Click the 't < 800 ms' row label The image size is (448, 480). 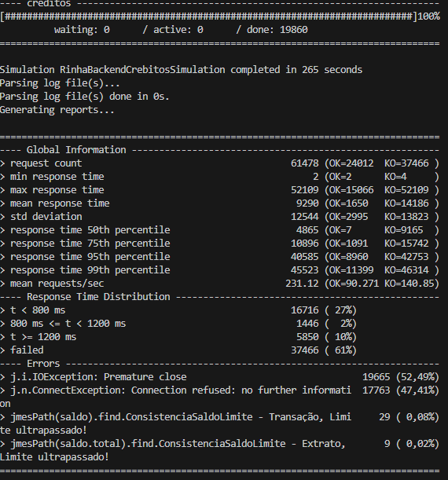(38, 310)
